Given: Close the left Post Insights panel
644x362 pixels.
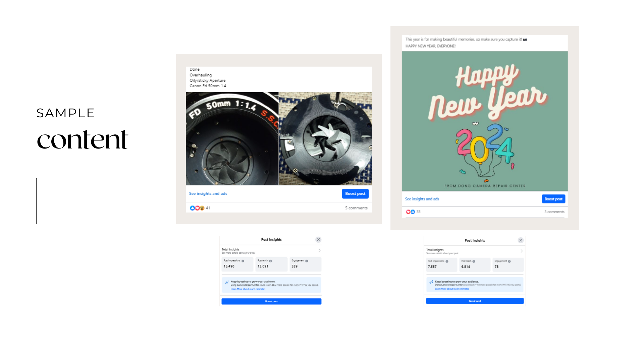Looking at the screenshot, I should (x=318, y=240).
